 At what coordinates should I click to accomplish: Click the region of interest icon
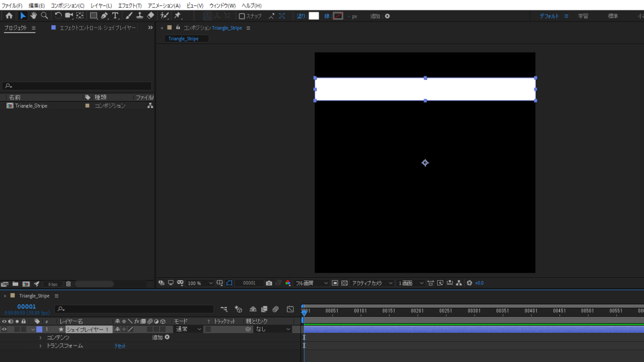(335, 283)
